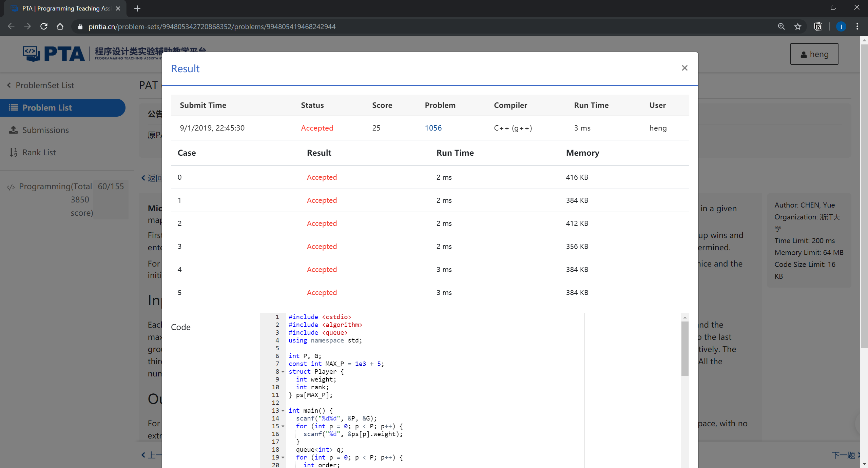Click Author: CHEN, Yue text

coord(805,205)
